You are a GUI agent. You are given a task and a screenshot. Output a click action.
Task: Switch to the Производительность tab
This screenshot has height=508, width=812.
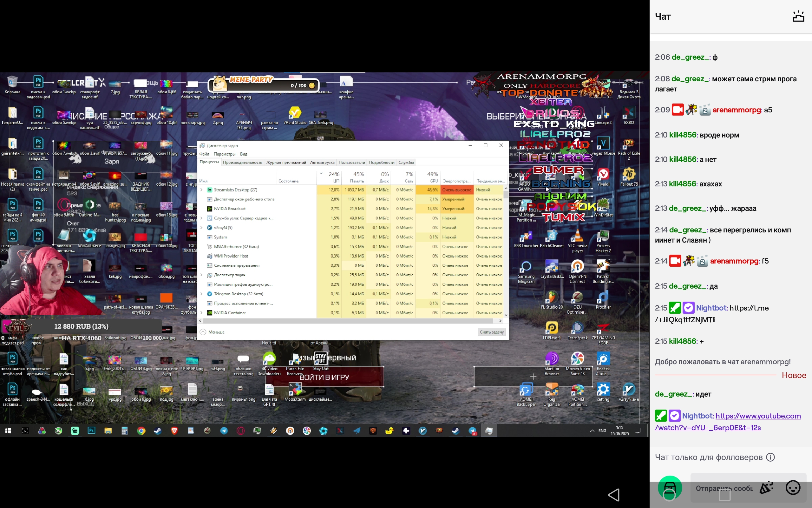(242, 162)
